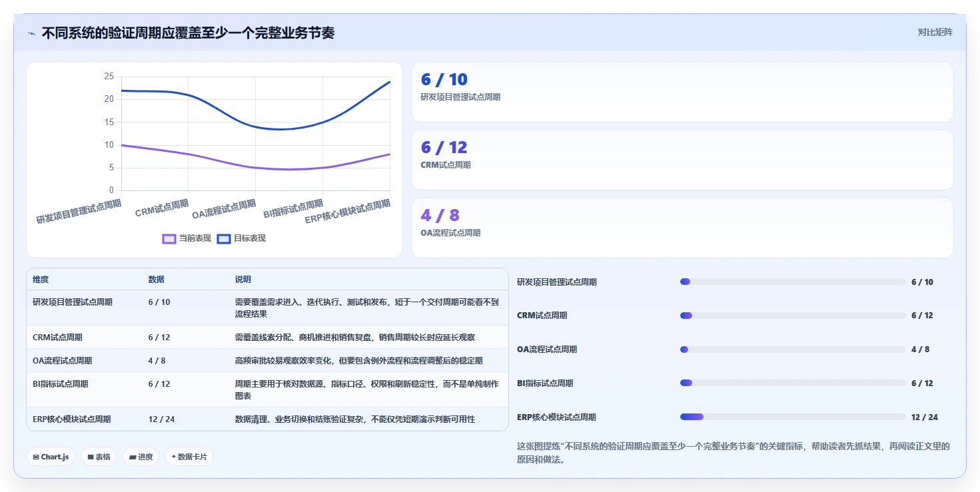
Task: Click the 维度 column header
Action: click(x=41, y=280)
